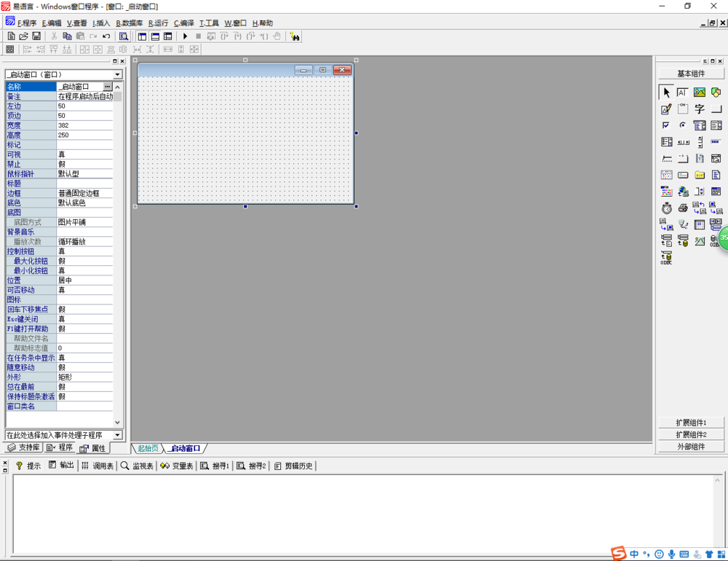The image size is (728, 561).
Task: Select the timer clock component
Action: (x=666, y=208)
